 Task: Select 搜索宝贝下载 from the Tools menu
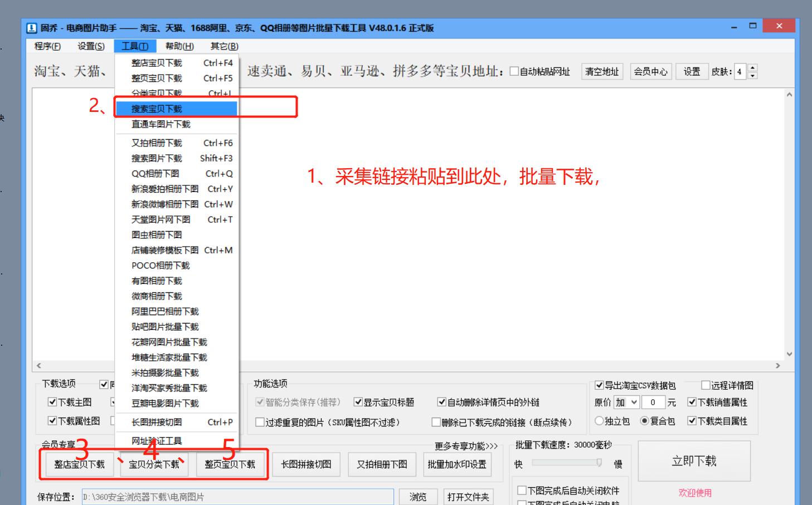(x=157, y=109)
